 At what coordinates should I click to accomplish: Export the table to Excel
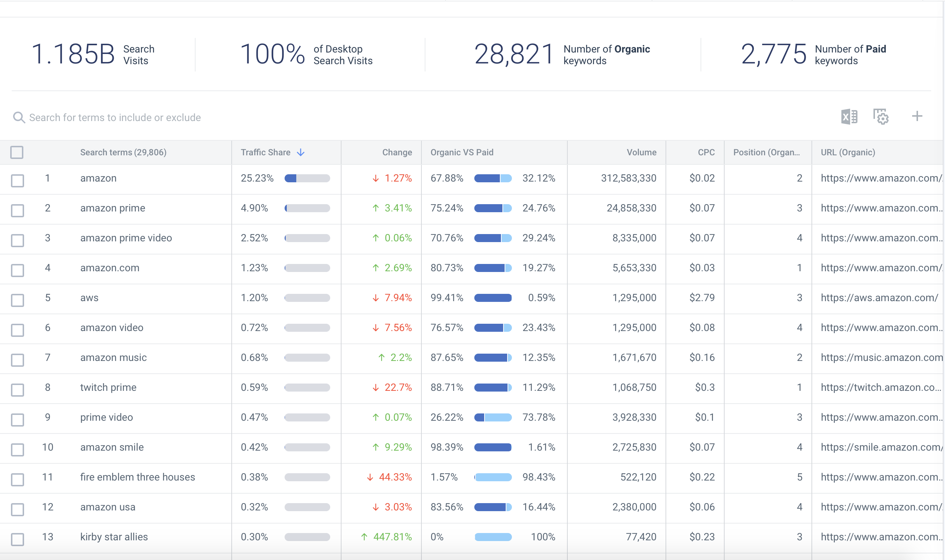point(849,117)
